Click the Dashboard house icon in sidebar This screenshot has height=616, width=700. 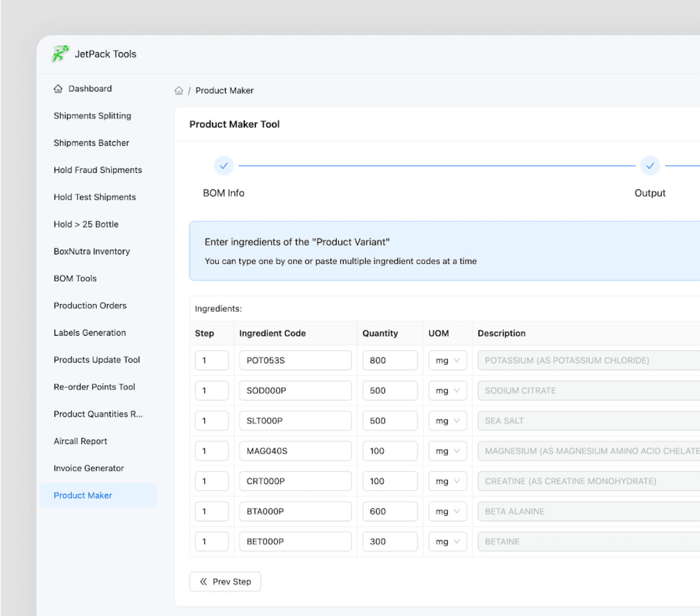point(58,89)
